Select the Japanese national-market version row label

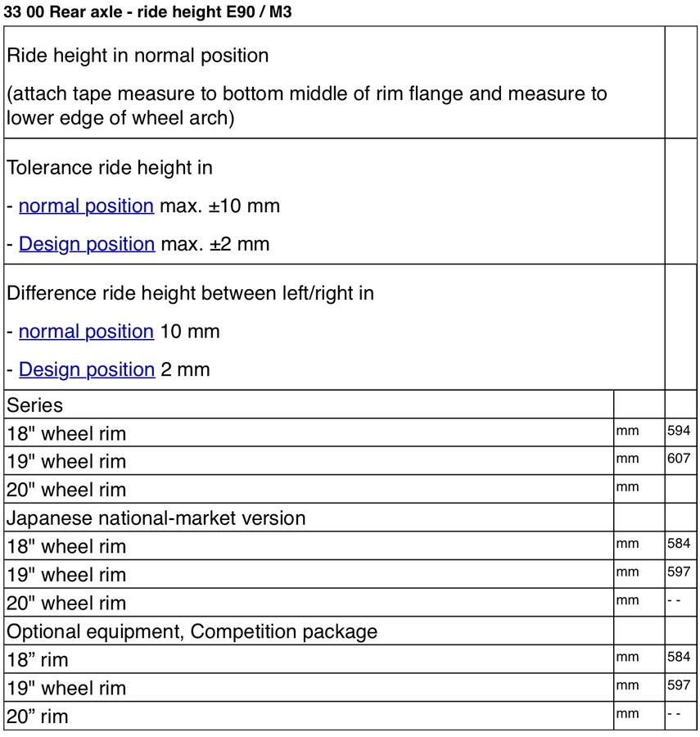(x=156, y=518)
